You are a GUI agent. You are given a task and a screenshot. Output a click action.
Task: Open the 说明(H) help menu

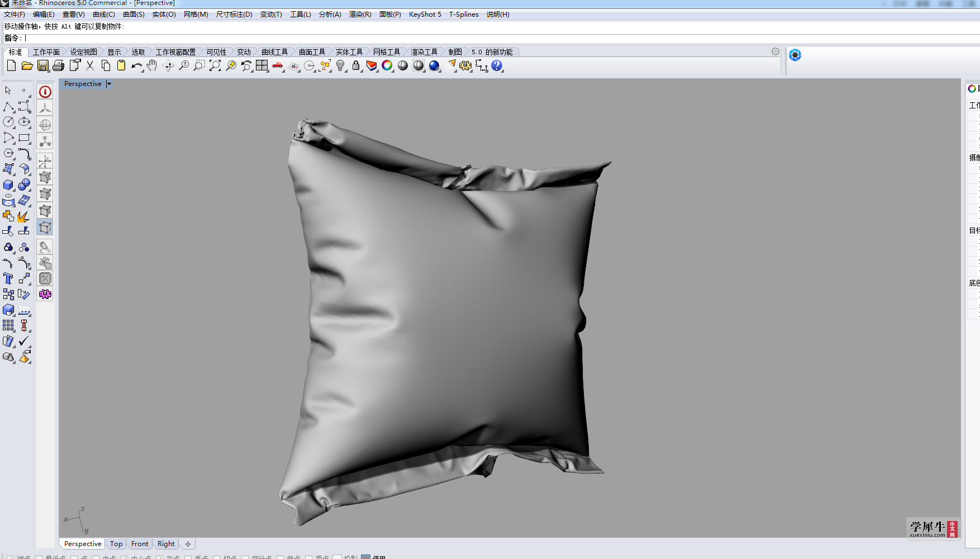[x=498, y=15]
